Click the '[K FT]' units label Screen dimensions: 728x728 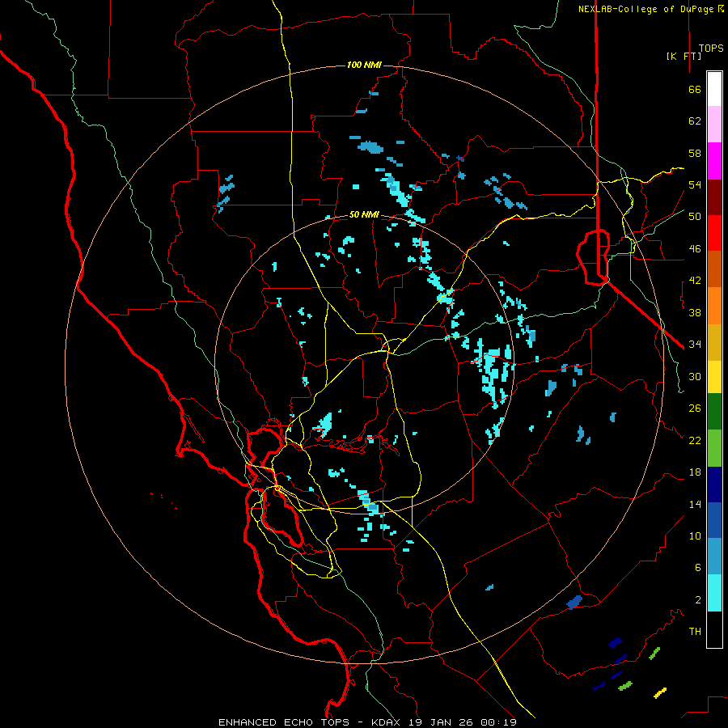[x=684, y=56]
